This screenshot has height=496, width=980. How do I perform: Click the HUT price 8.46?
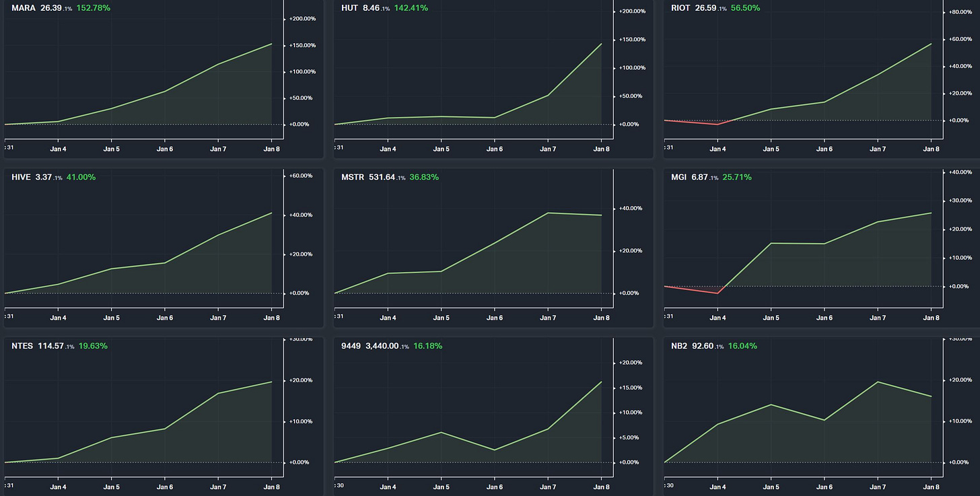pos(370,8)
